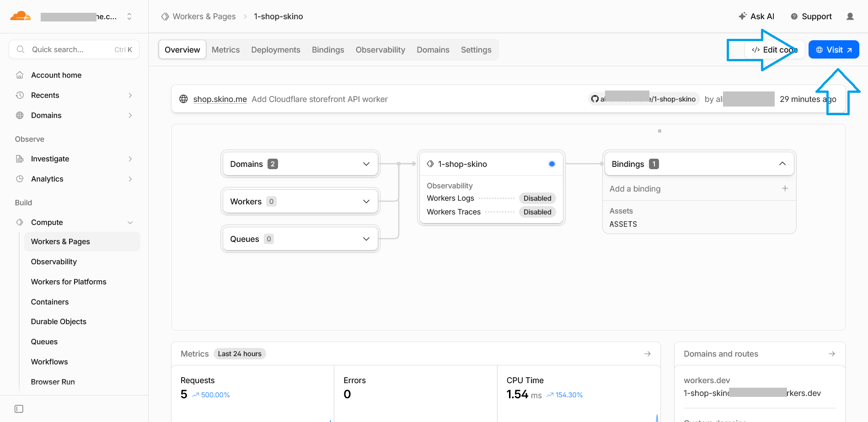Click the Workers Logs Disabled badge
The image size is (868, 422).
coord(537,198)
